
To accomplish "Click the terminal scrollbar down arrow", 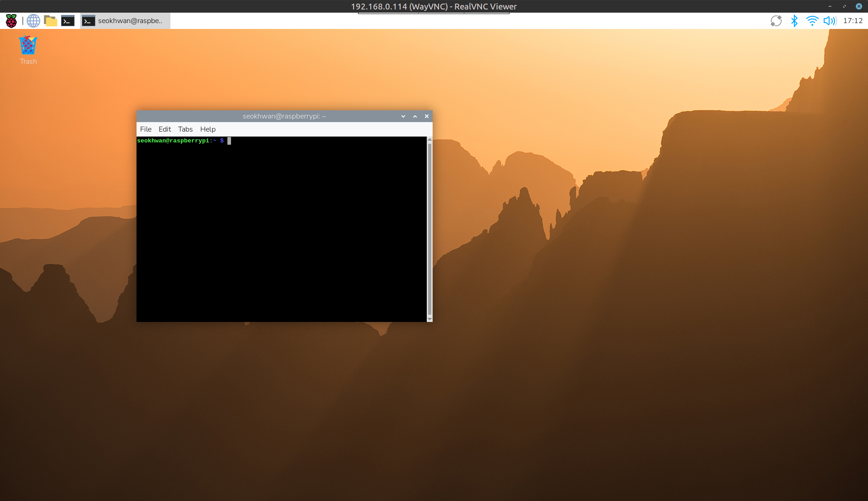I will [x=429, y=319].
